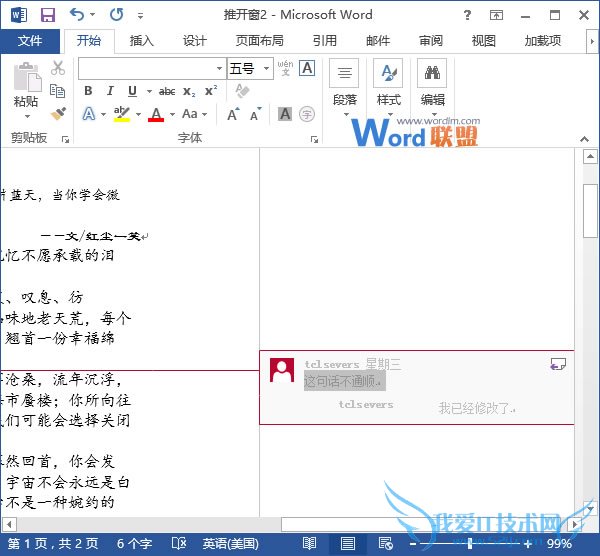Click the 99% zoom level button

[x=559, y=543]
